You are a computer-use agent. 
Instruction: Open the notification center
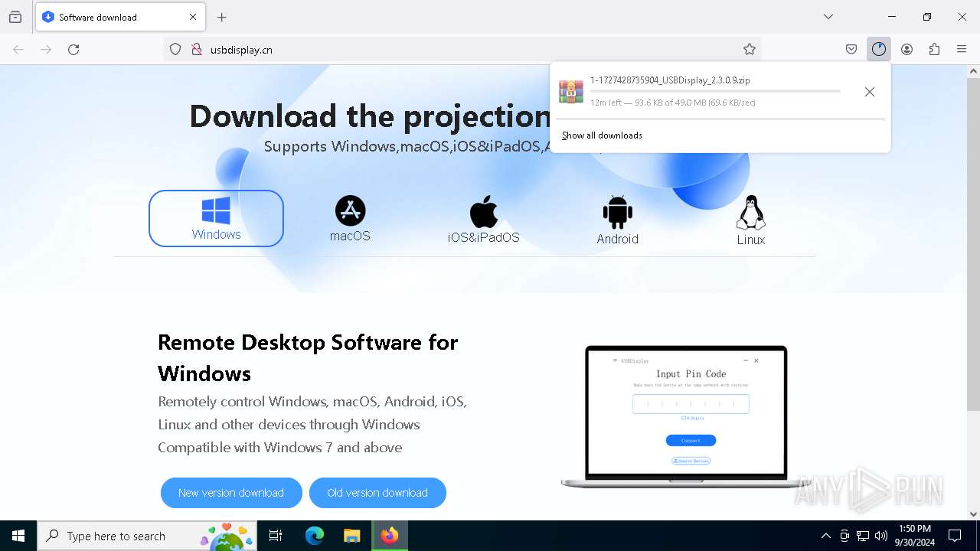click(955, 536)
